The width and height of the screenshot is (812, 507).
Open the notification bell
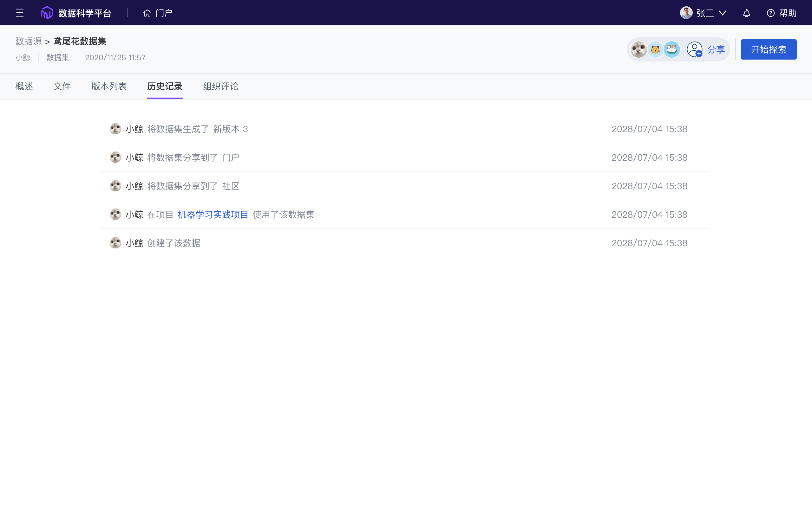coord(746,13)
